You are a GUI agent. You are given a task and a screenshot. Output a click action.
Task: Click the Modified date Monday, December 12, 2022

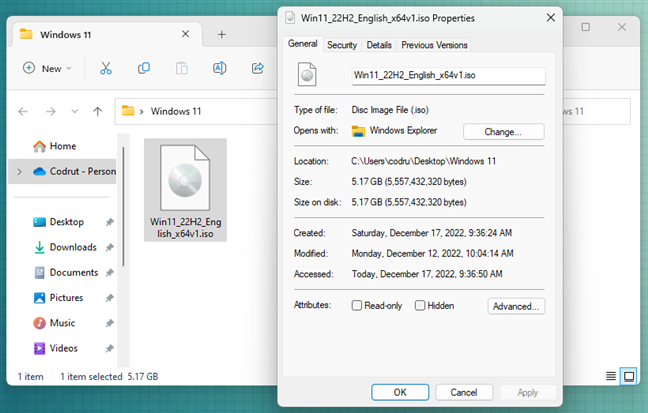click(x=433, y=253)
